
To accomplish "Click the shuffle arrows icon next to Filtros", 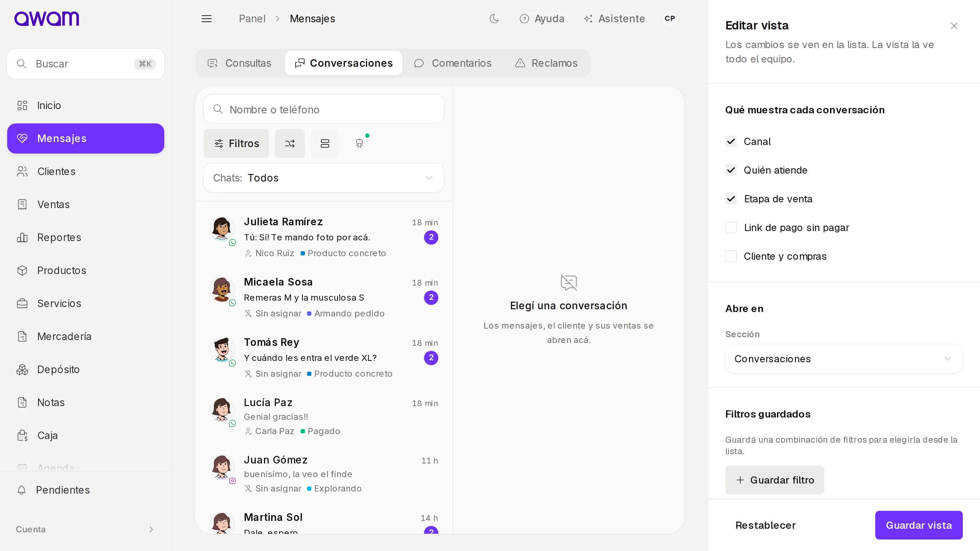I will click(289, 143).
